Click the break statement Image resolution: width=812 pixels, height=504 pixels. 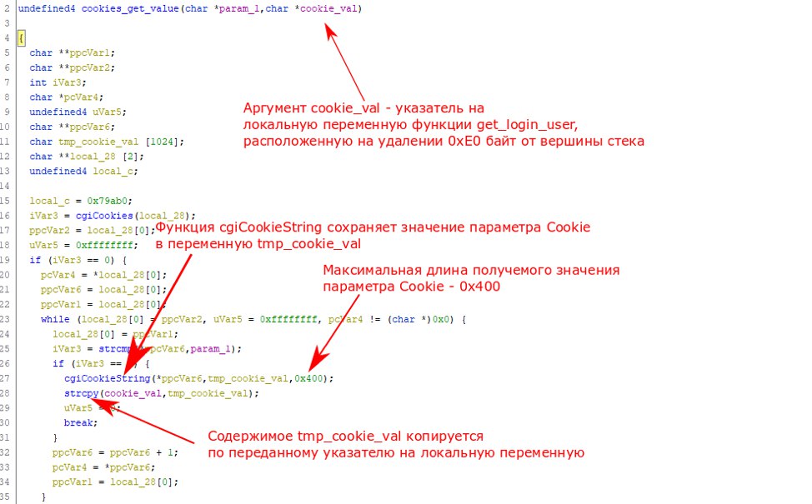tap(81, 422)
